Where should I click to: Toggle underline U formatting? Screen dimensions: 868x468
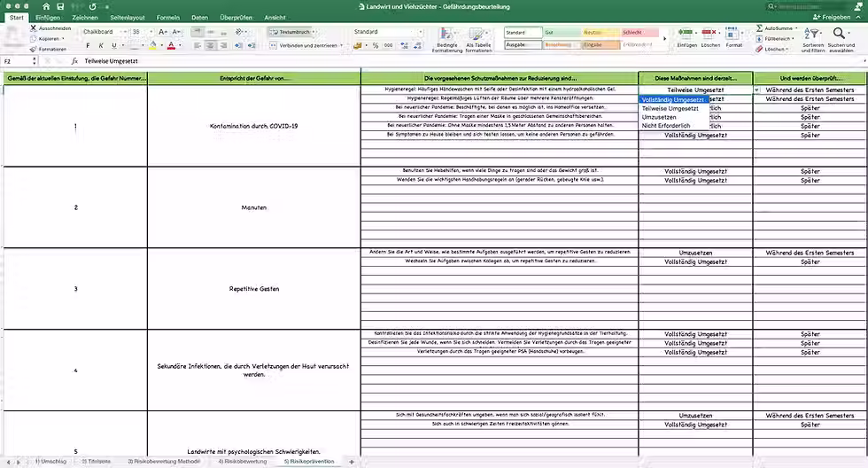[114, 45]
